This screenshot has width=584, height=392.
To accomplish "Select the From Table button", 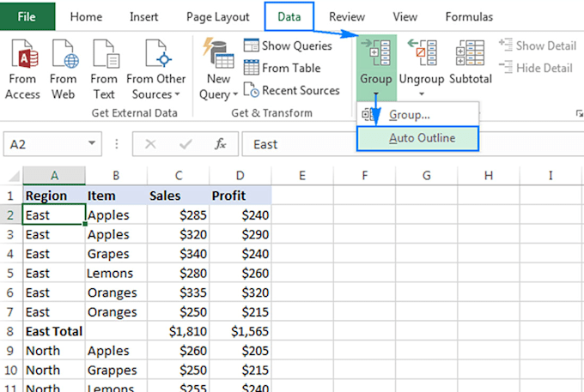I will pyautogui.click(x=288, y=68).
